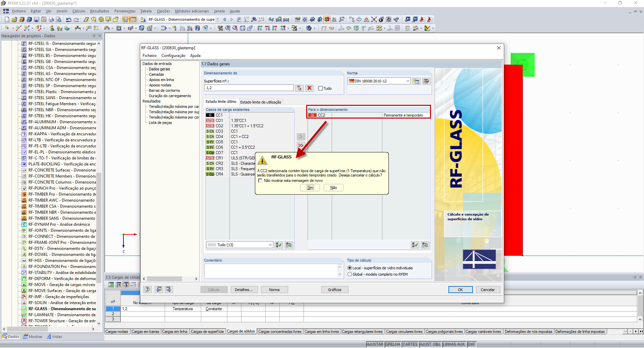
Task: Click the pick surfaces icon beside the surfaces field
Action: click(299, 88)
